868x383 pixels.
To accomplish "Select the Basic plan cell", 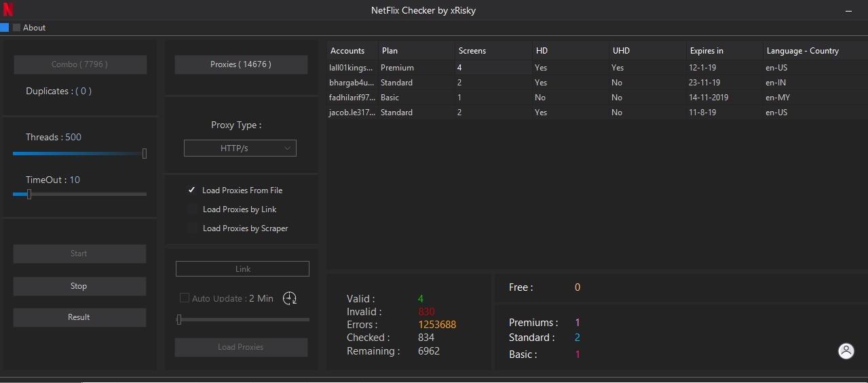I will click(x=417, y=98).
